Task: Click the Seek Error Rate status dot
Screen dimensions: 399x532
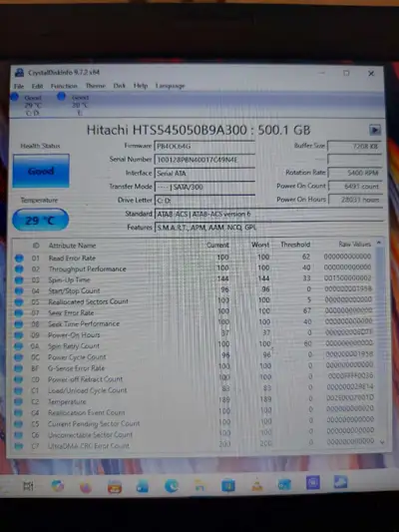Action: pos(19,312)
